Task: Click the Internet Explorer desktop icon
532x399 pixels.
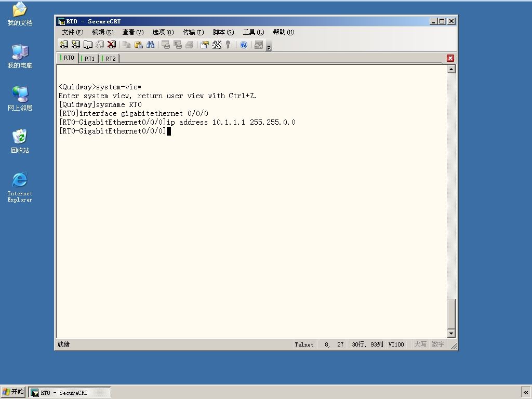Action: tap(20, 187)
